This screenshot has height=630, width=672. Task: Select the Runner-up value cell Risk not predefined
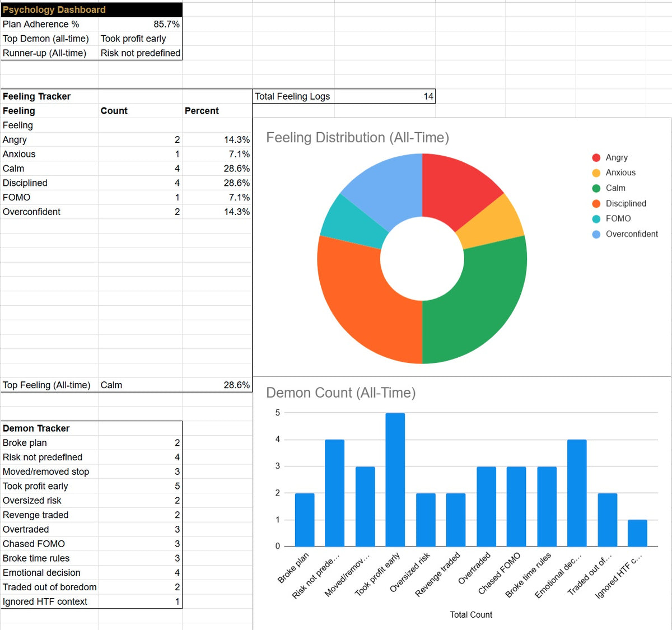140,53
